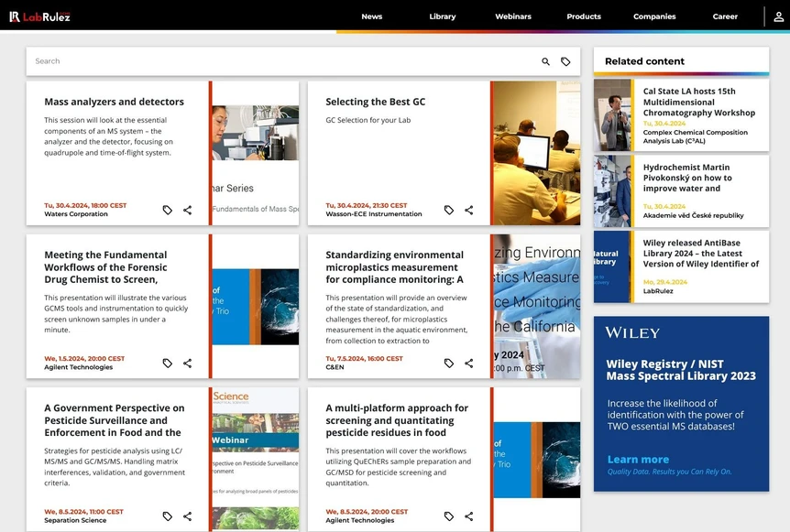Click Learn more in Wiley ad
Viewport: 790px width, 532px height.
638,460
